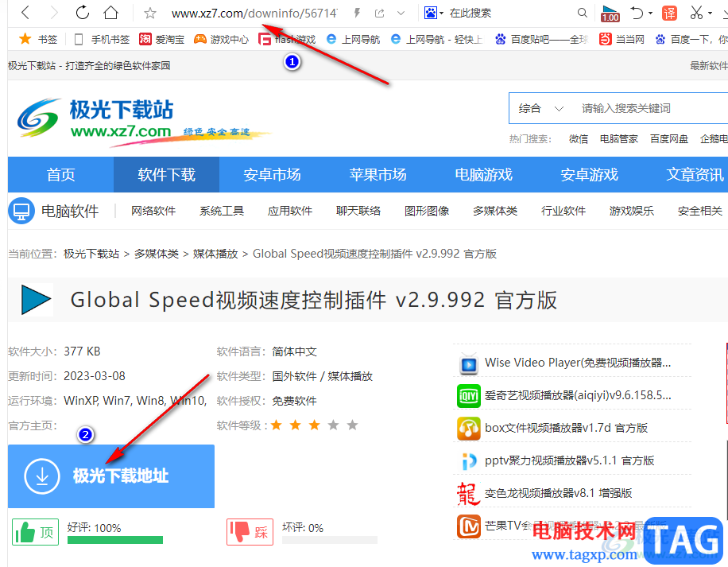Screen dimensions: 728x567
Task: Open the 书签 bookmarks star item
Action: click(38, 40)
